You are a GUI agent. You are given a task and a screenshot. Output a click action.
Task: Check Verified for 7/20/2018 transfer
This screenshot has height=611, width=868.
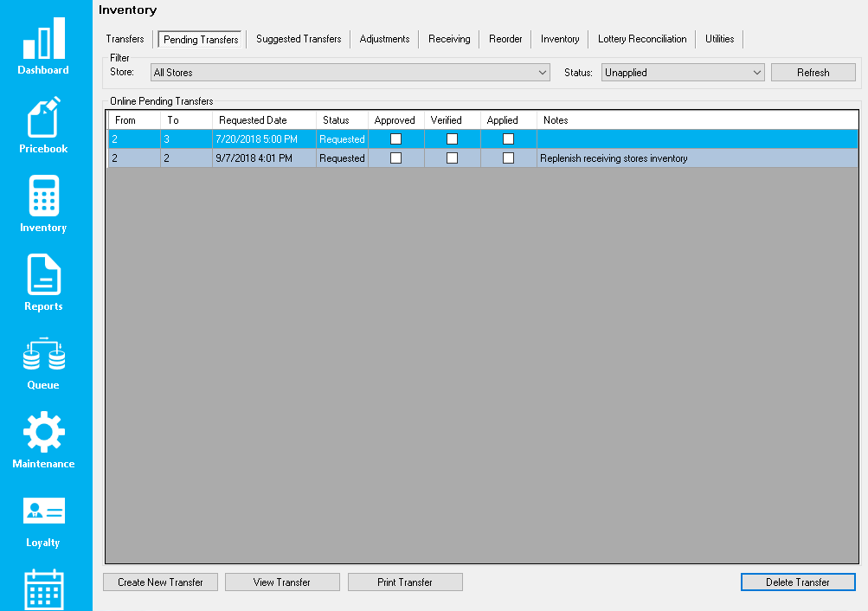coord(453,139)
